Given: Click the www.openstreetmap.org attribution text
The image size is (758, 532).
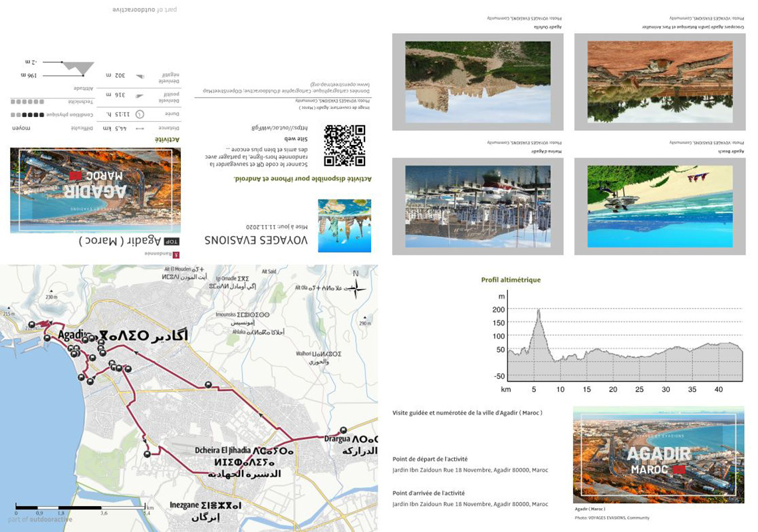Looking at the screenshot, I should point(340,84).
